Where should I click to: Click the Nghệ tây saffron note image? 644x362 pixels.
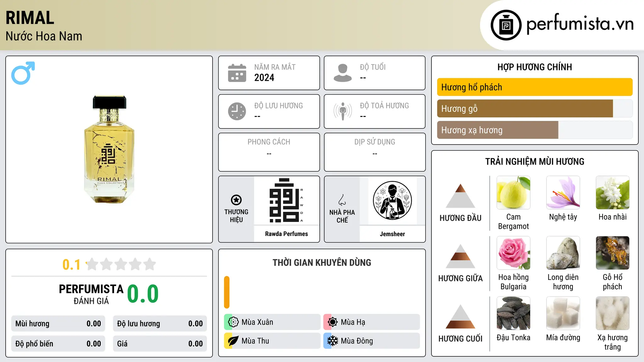click(563, 193)
